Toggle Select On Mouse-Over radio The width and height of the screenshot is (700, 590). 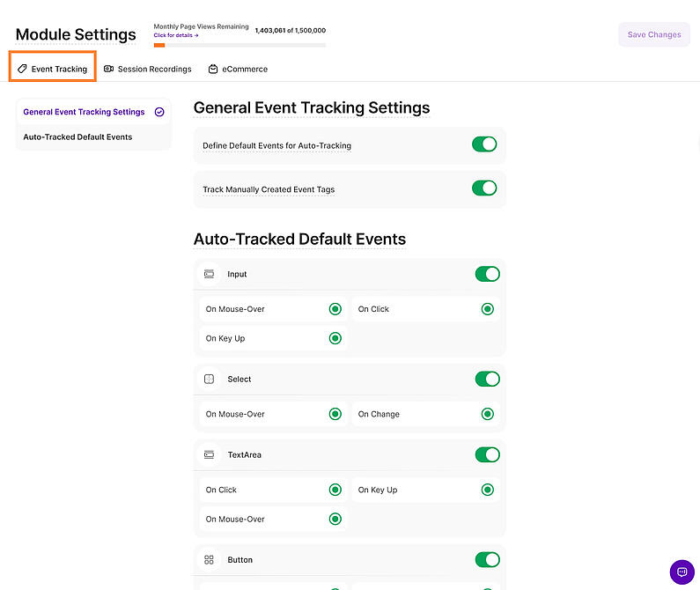coord(335,414)
